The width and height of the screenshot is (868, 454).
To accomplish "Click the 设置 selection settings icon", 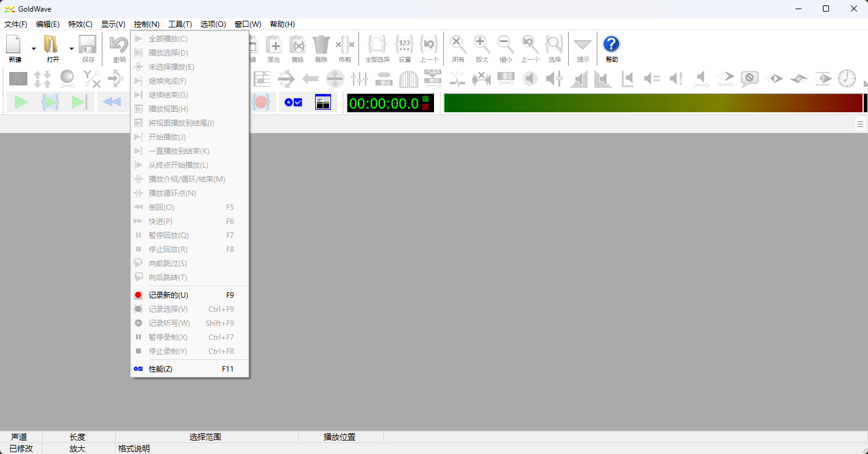I will click(x=405, y=45).
